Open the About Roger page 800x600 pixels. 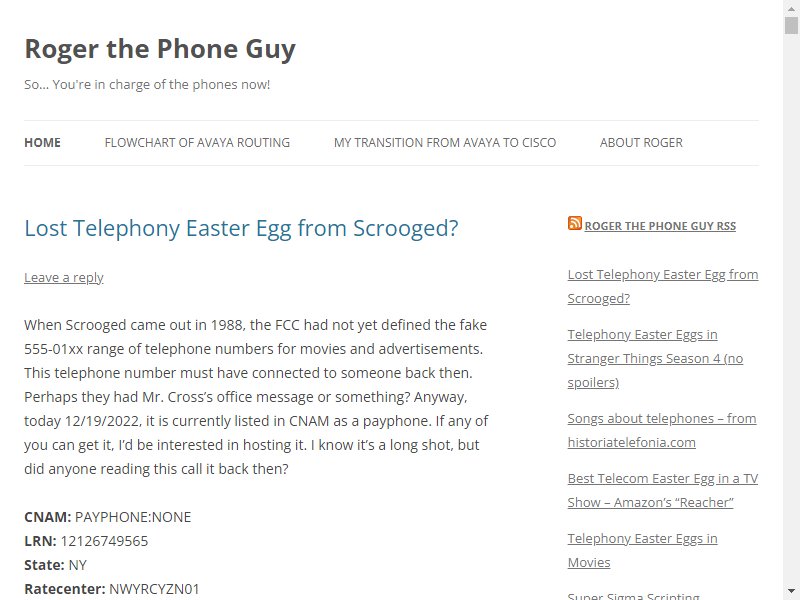pyautogui.click(x=641, y=142)
